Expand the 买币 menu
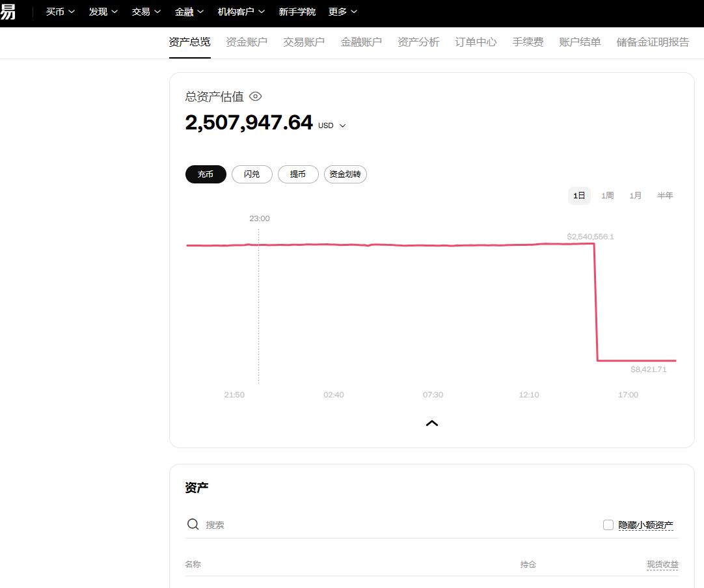This screenshot has width=704, height=588. (61, 12)
